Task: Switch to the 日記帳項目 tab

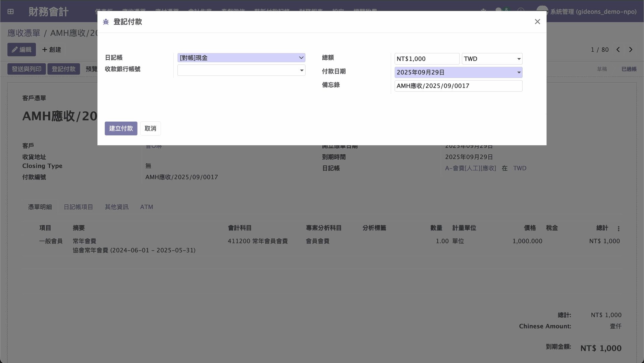Action: tap(78, 207)
